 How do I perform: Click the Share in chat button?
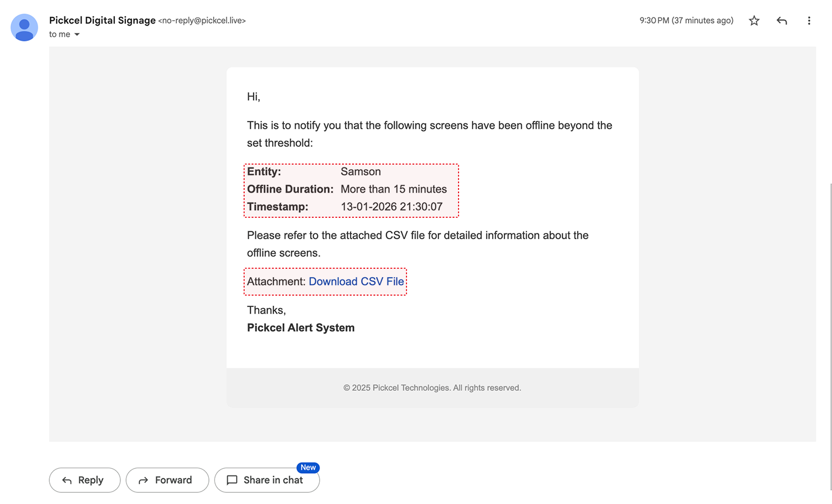click(x=267, y=480)
